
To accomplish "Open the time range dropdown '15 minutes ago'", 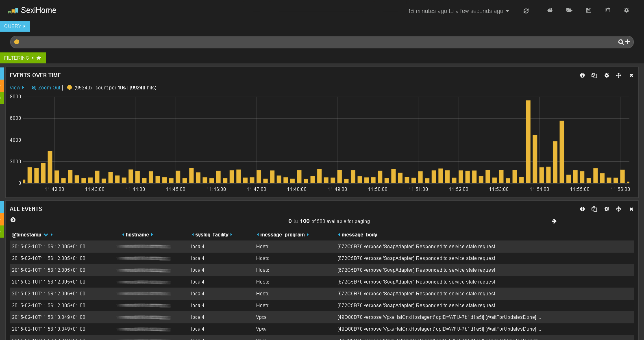I will point(458,11).
